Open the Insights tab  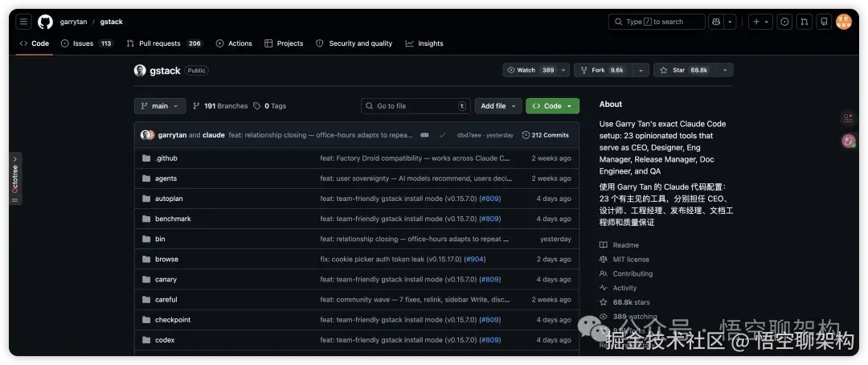tap(424, 43)
